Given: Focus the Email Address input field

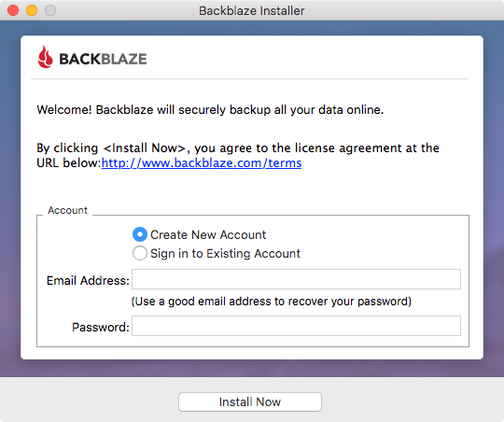Looking at the screenshot, I should tap(296, 279).
